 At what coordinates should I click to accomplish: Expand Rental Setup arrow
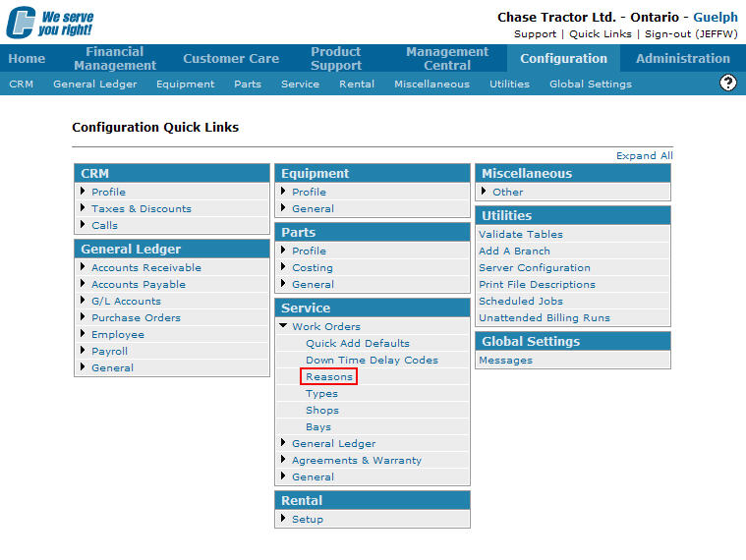point(283,518)
